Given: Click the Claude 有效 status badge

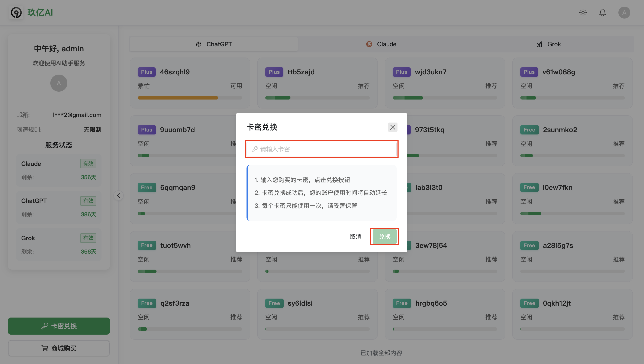Looking at the screenshot, I should (x=88, y=163).
